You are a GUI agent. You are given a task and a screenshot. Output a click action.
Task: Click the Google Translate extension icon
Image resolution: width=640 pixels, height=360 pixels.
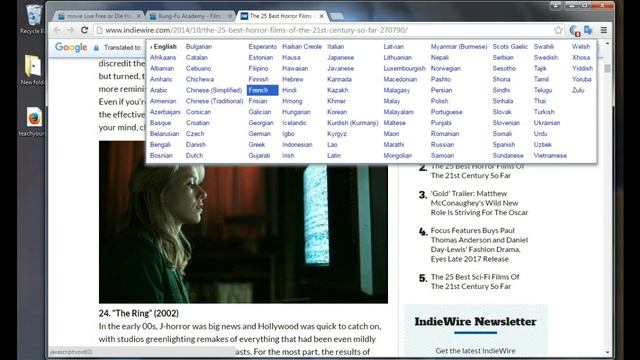point(588,30)
